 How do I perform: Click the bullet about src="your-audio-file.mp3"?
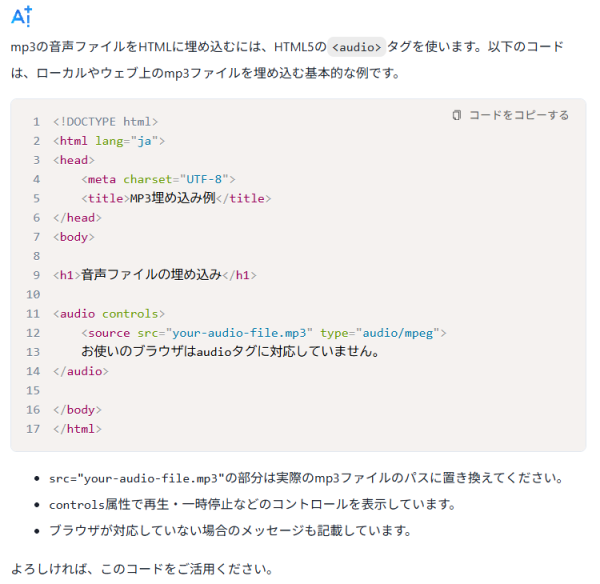click(x=306, y=478)
